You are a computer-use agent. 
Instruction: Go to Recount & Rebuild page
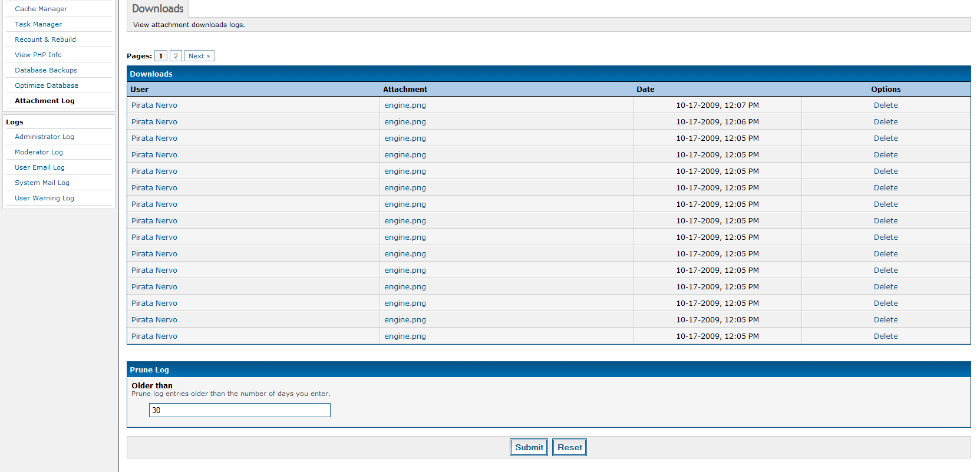coord(45,39)
